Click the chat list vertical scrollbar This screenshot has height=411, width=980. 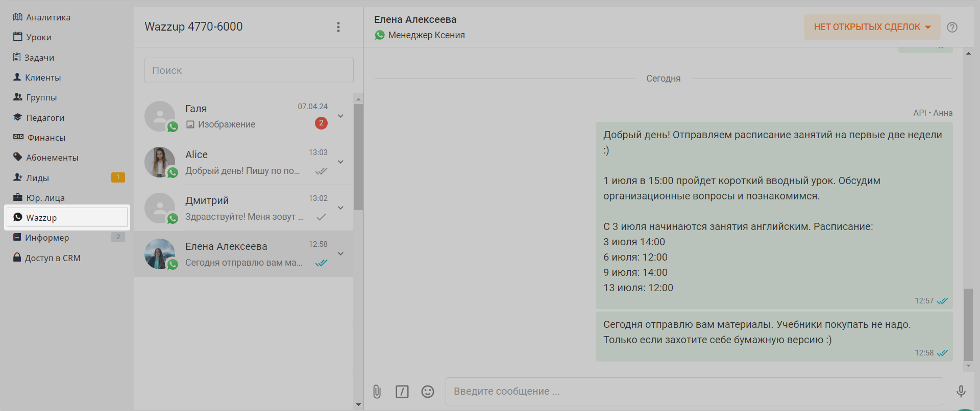358,157
